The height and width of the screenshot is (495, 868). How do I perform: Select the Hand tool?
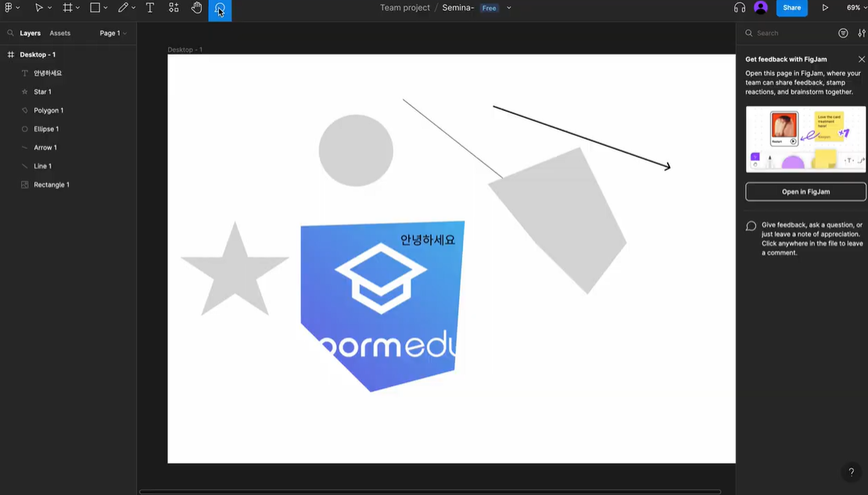point(196,8)
